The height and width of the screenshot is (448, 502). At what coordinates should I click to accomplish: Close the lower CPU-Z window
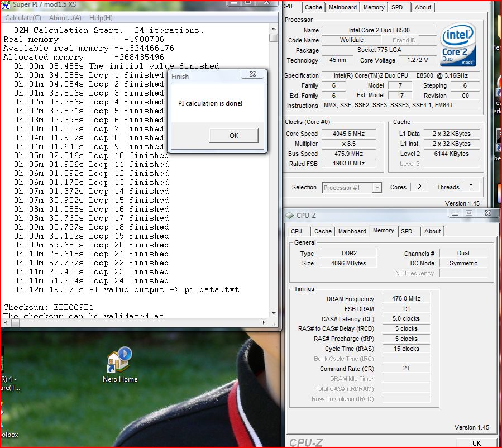[487, 213]
